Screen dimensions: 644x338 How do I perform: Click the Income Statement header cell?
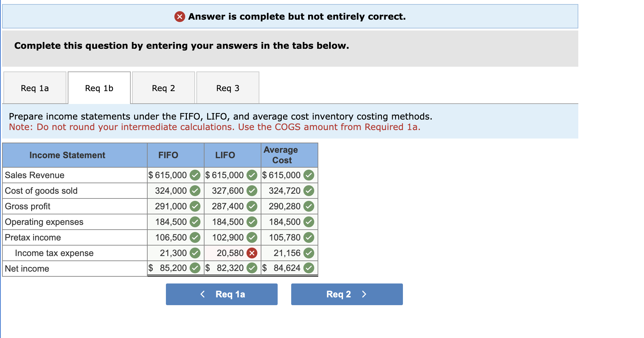(x=67, y=155)
